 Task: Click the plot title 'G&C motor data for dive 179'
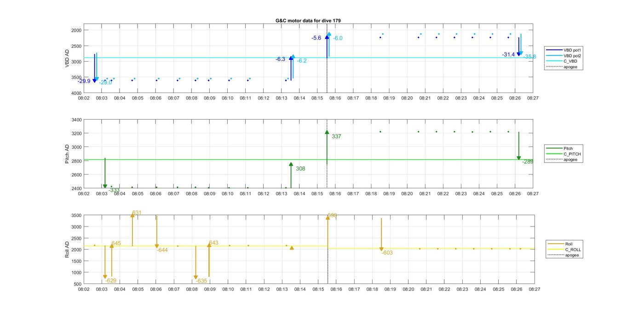(308, 21)
